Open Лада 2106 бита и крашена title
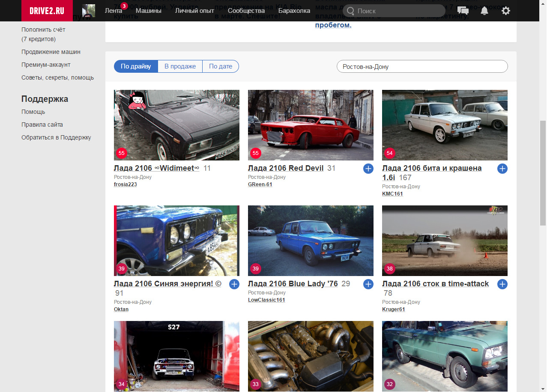 pyautogui.click(x=432, y=172)
